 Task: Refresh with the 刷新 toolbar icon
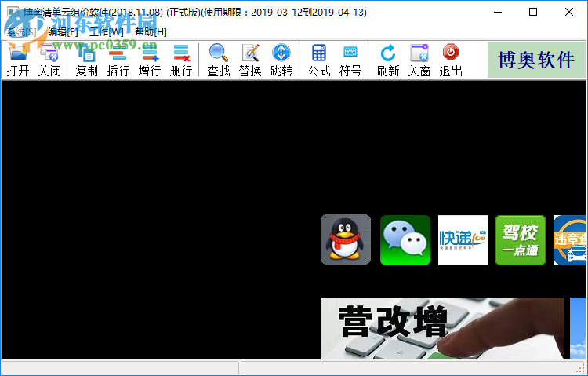[x=388, y=60]
